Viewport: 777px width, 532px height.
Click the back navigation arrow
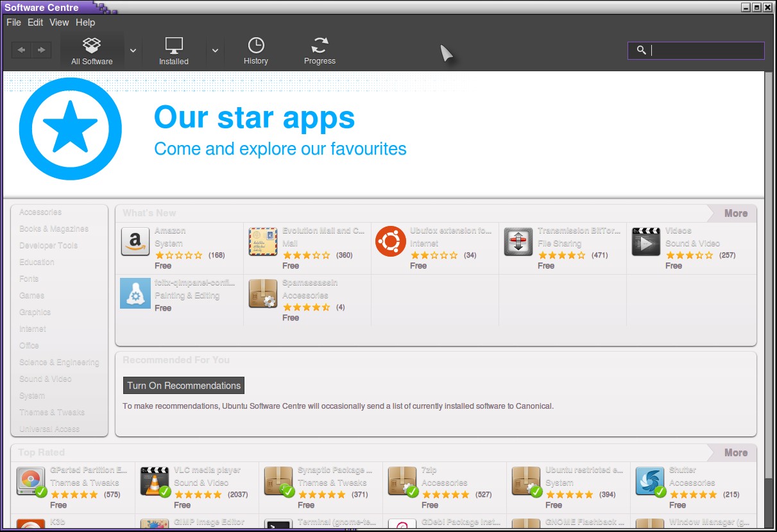[21, 50]
